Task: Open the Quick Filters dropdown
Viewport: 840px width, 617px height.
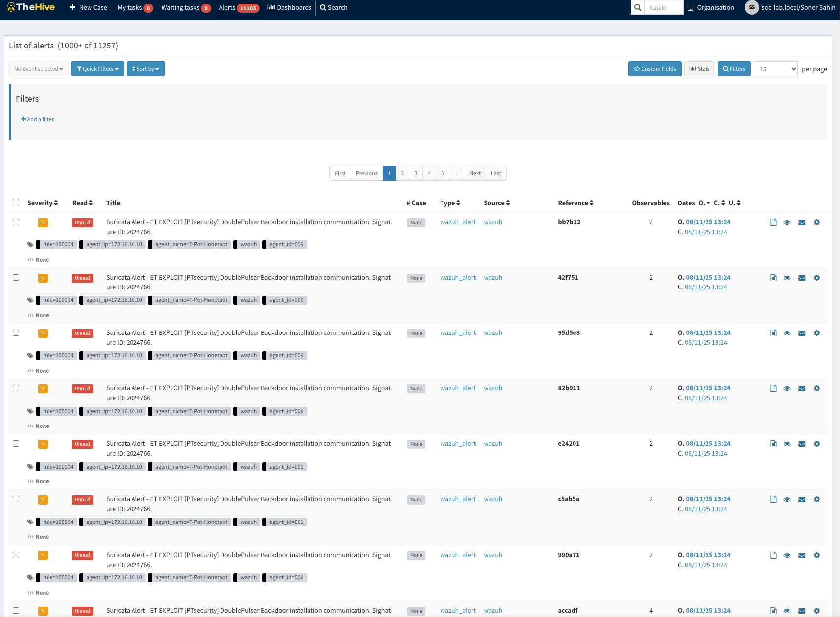Action: coord(97,69)
